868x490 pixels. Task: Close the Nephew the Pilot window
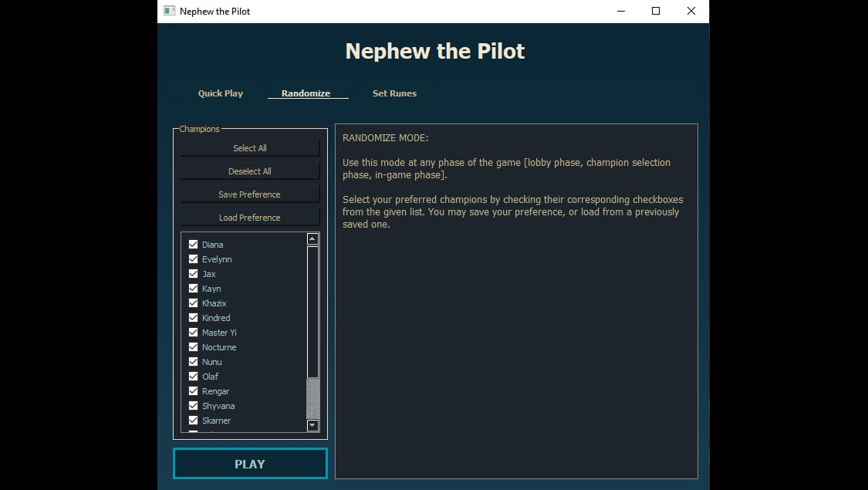click(x=691, y=11)
